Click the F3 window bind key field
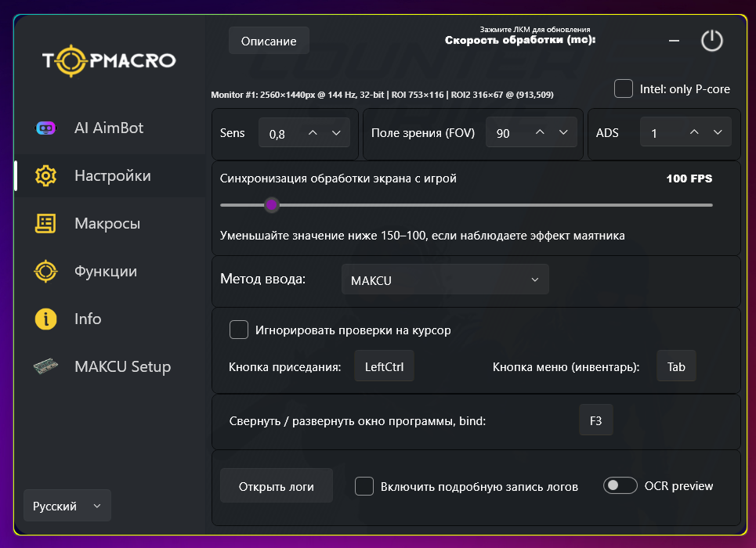Image resolution: width=756 pixels, height=548 pixels. click(595, 420)
